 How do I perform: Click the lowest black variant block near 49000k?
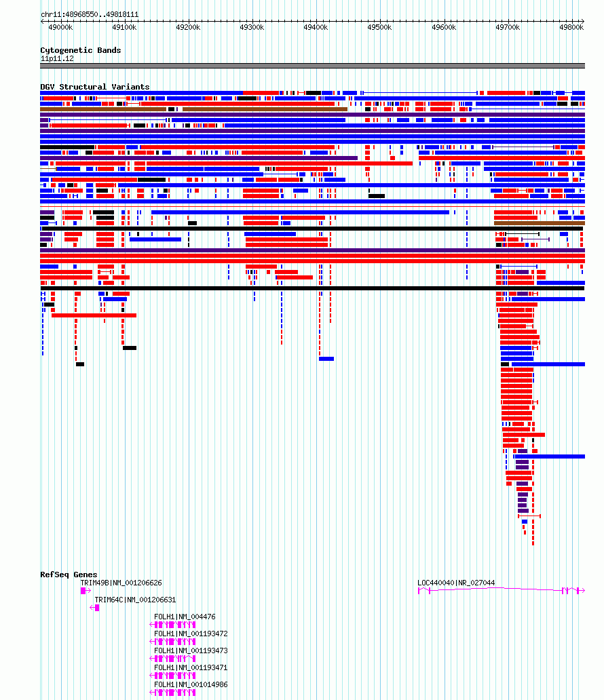(80, 364)
